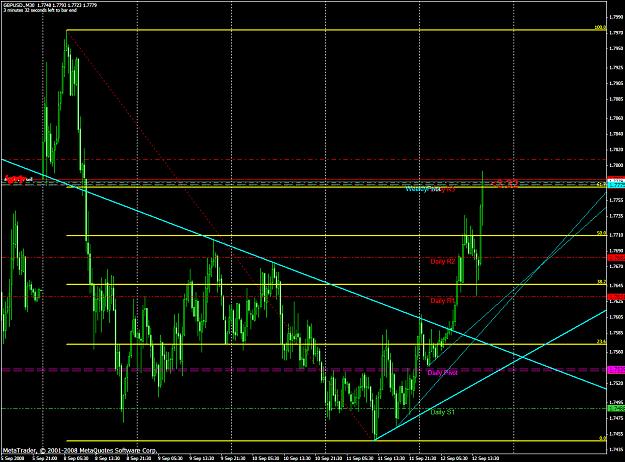
Task: Click the Fibonacci 23.6 level label
Action: 601,342
